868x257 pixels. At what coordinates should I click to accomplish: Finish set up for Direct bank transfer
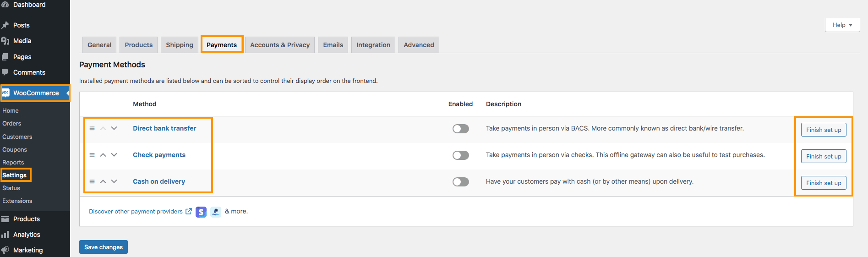[824, 130]
